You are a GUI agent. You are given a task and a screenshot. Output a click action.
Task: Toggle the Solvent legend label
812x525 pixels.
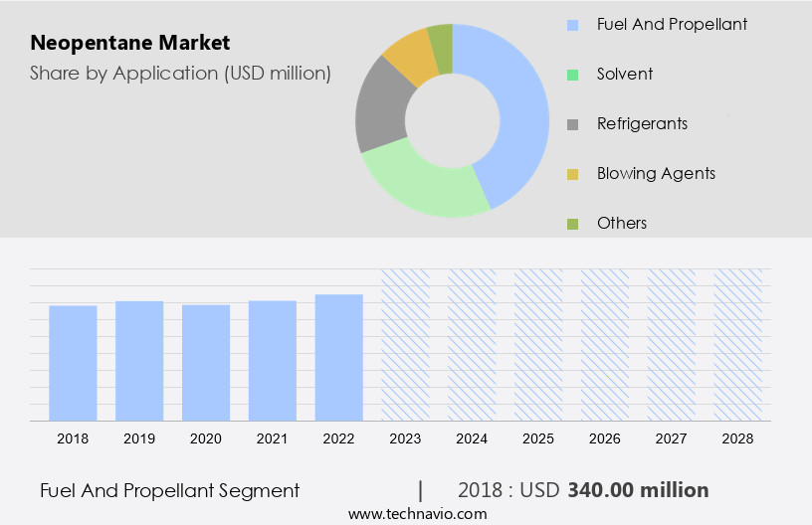[x=625, y=74]
